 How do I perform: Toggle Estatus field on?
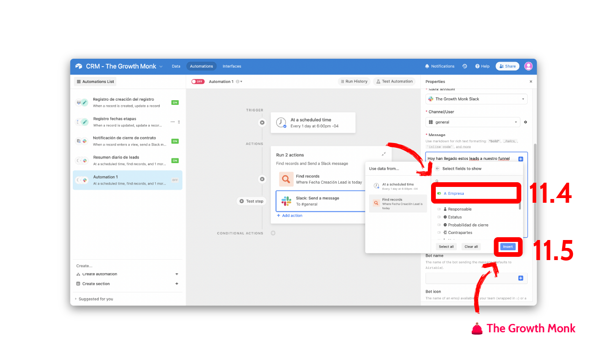click(439, 217)
